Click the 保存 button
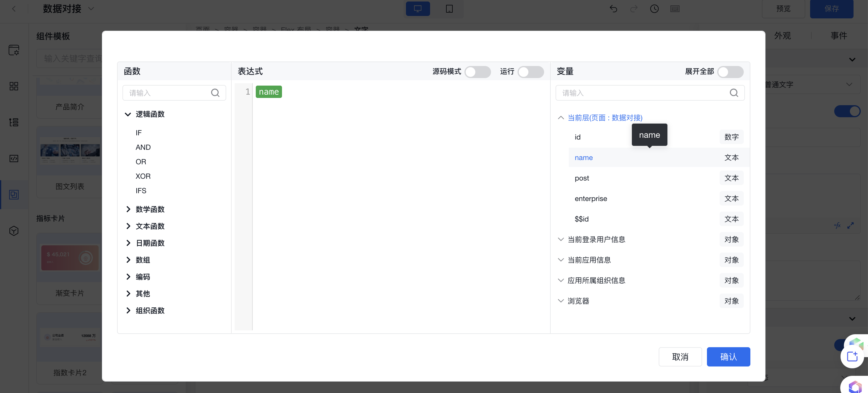 click(x=831, y=9)
